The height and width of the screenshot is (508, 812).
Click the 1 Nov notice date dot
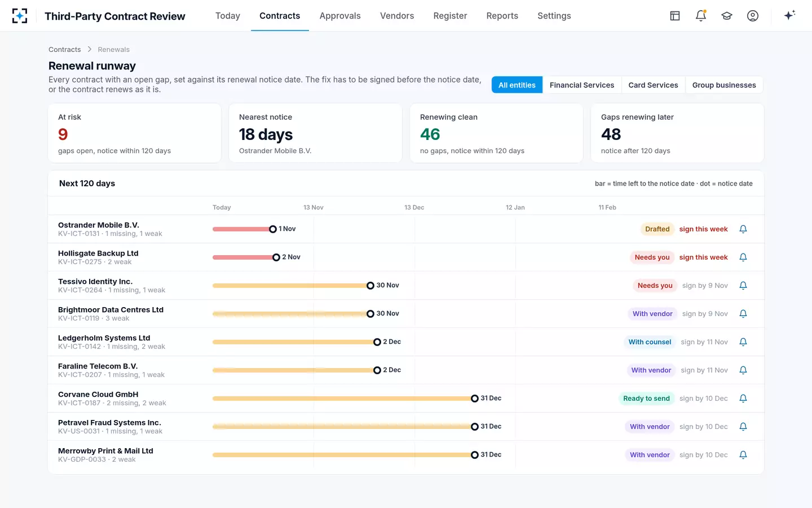(273, 229)
